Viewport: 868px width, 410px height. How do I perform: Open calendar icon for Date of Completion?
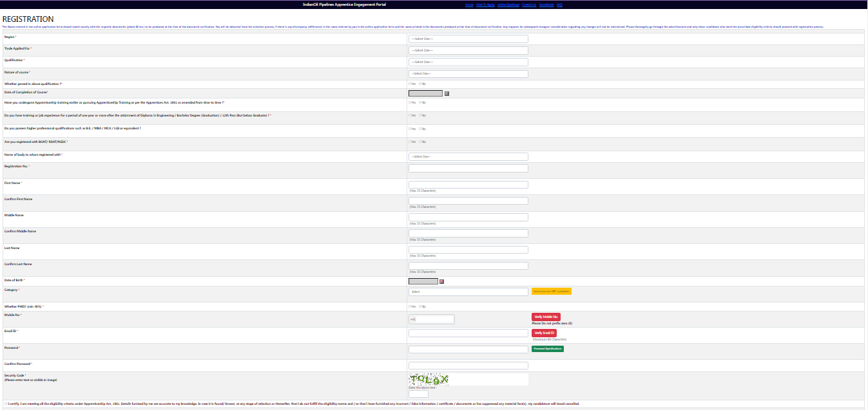pyautogui.click(x=447, y=93)
